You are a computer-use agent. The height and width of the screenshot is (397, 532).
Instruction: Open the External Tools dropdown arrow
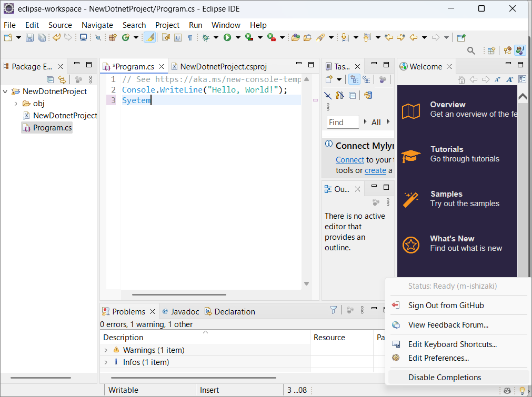282,38
